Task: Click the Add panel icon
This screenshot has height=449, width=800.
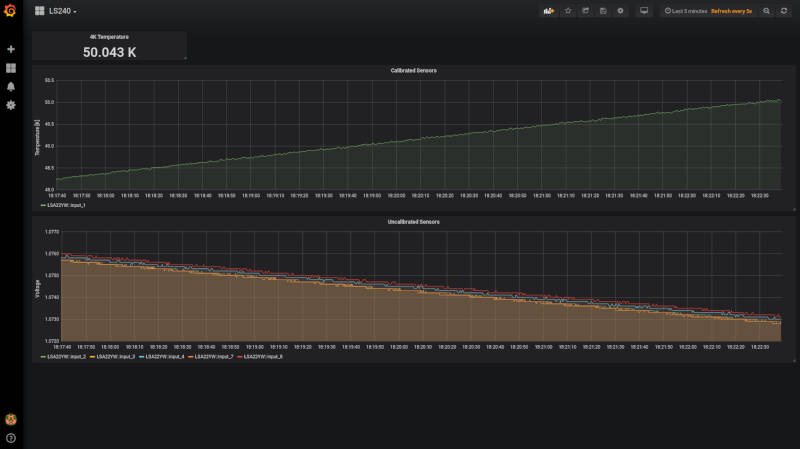Action: coord(549,11)
